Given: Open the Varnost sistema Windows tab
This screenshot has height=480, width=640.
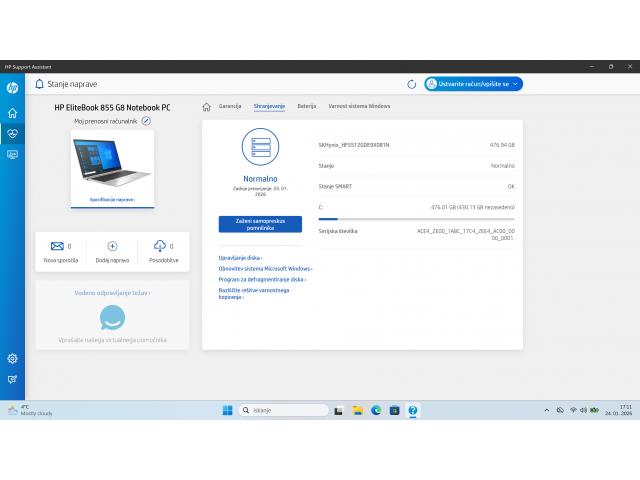Looking at the screenshot, I should (x=359, y=106).
